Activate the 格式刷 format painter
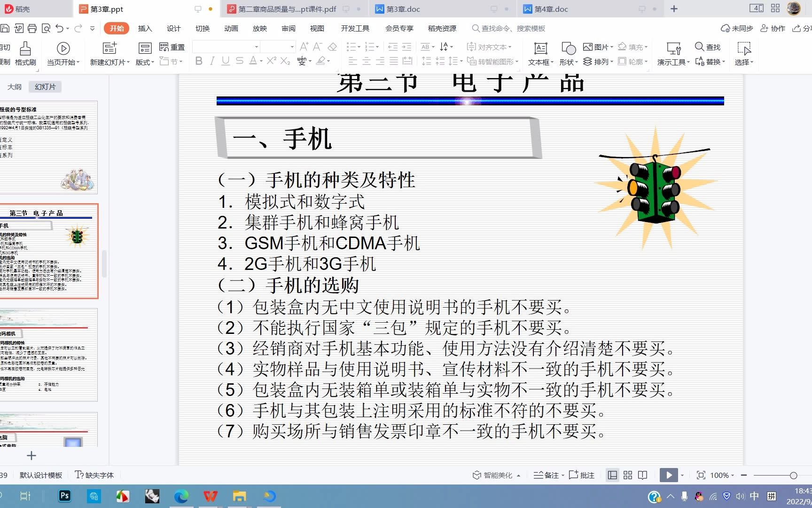The height and width of the screenshot is (508, 812). point(25,53)
